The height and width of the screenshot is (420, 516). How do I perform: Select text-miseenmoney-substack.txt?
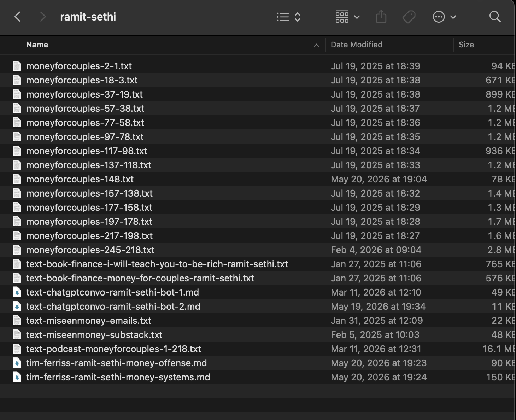[94, 335]
